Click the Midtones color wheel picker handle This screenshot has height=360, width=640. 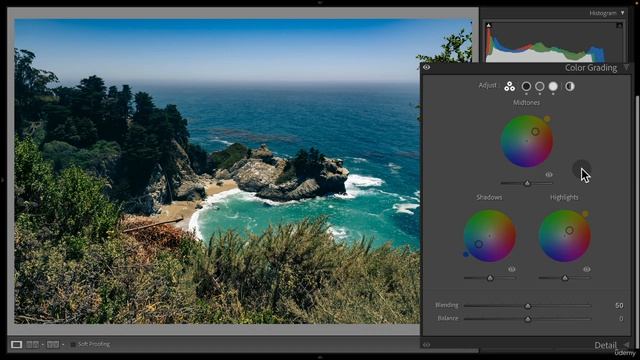[x=535, y=132]
